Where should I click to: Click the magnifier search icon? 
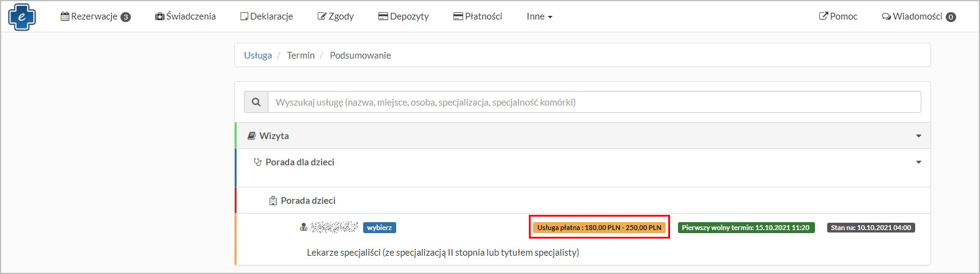(x=256, y=102)
